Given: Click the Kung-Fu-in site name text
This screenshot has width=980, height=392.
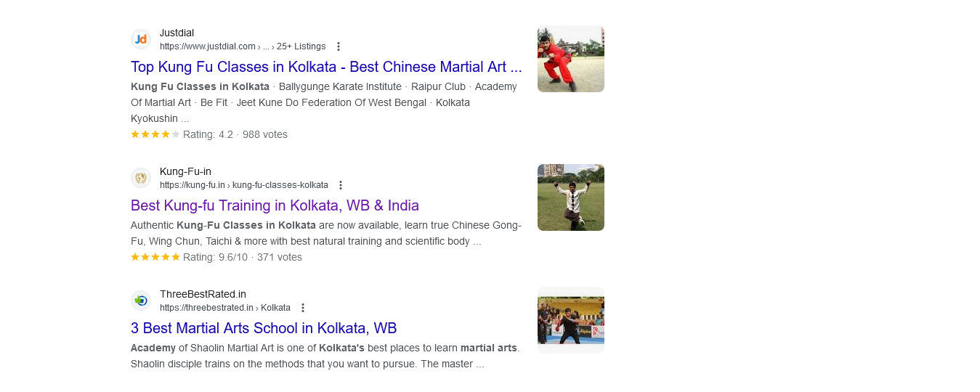Looking at the screenshot, I should point(185,171).
